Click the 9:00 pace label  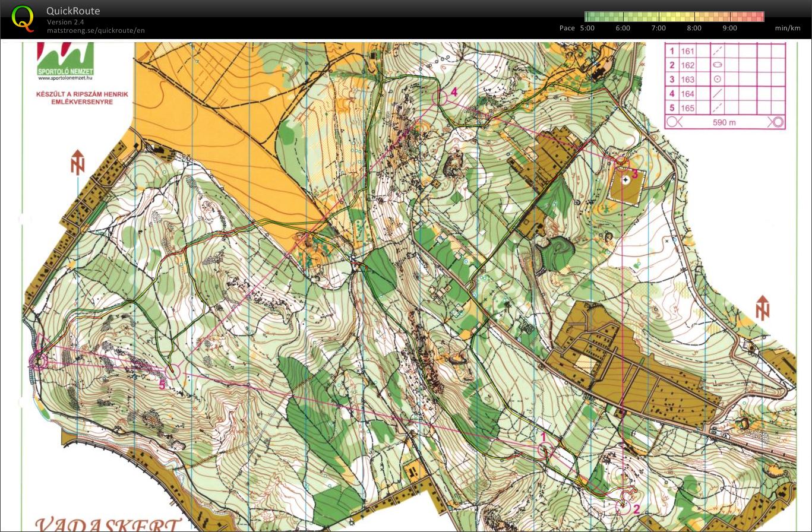[x=730, y=28]
